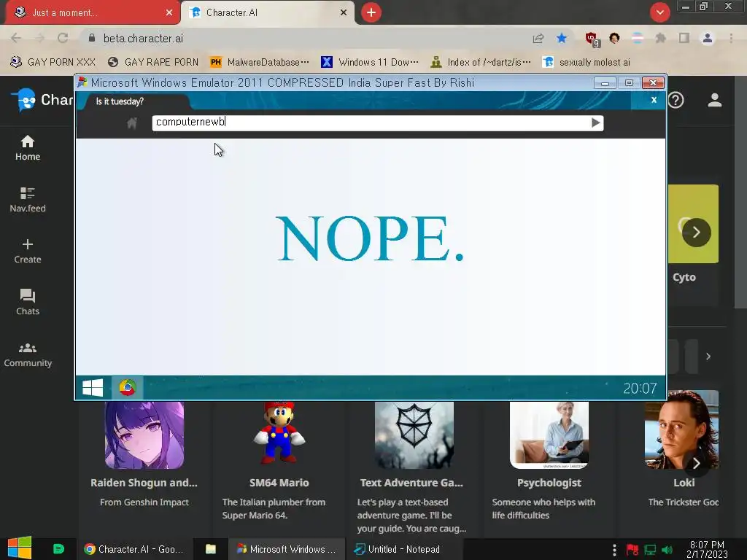Open the browser extensions puzzle icon
This screenshot has height=560, width=747.
tap(660, 38)
